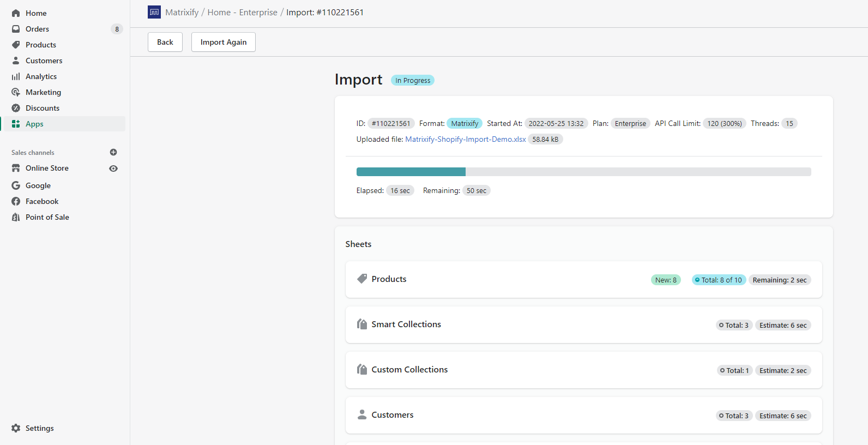Click the Customers sheet person icon
868x445 pixels.
tap(362, 414)
